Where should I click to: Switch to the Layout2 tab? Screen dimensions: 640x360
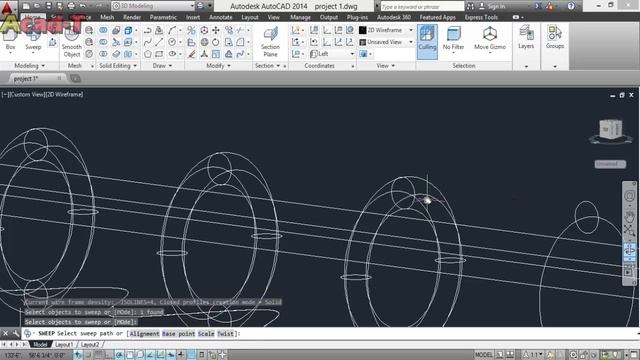90,345
